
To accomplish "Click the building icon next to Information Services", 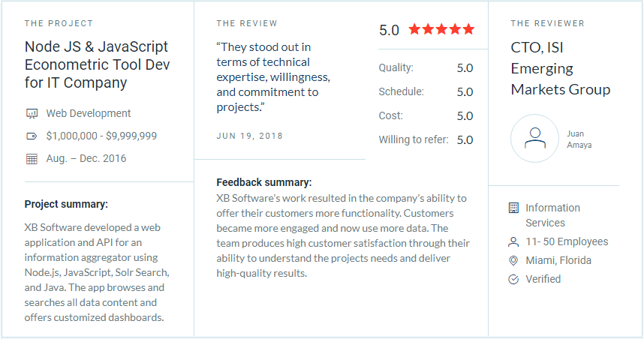I will 513,208.
